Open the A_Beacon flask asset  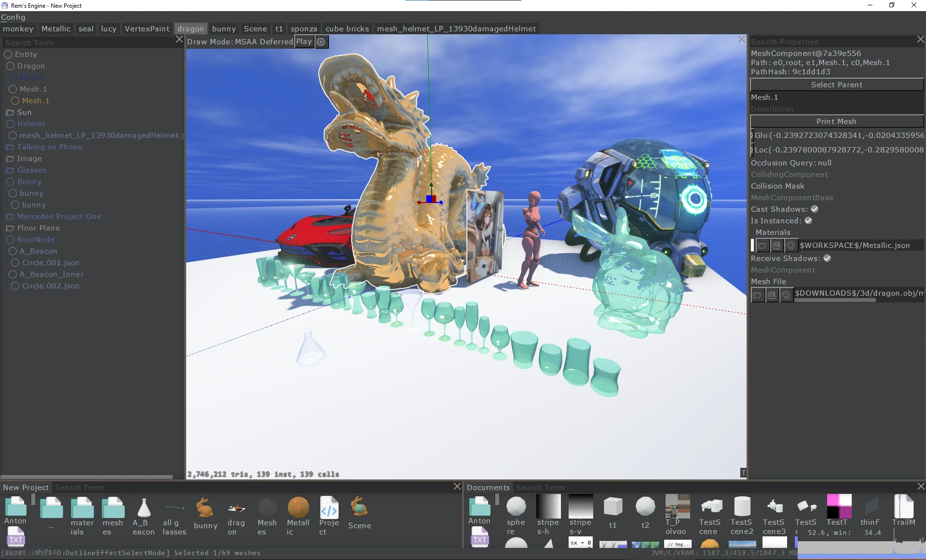144,508
